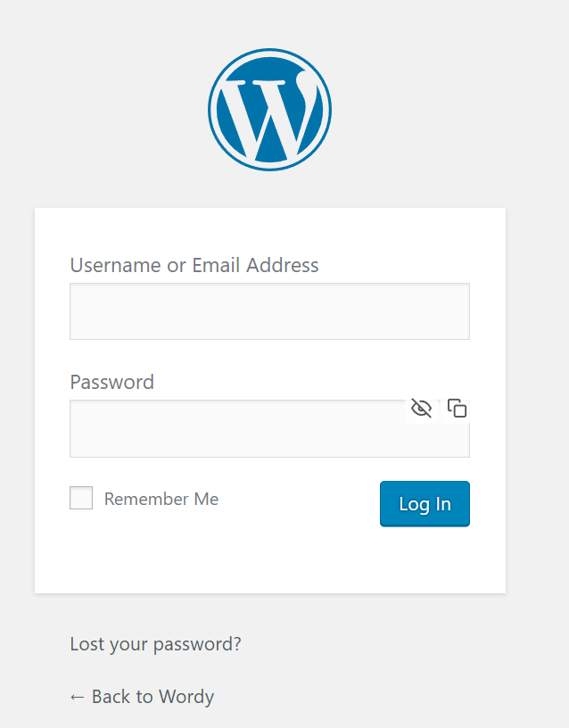
Task: Click the word Wordy in the back link
Action: tap(186, 696)
